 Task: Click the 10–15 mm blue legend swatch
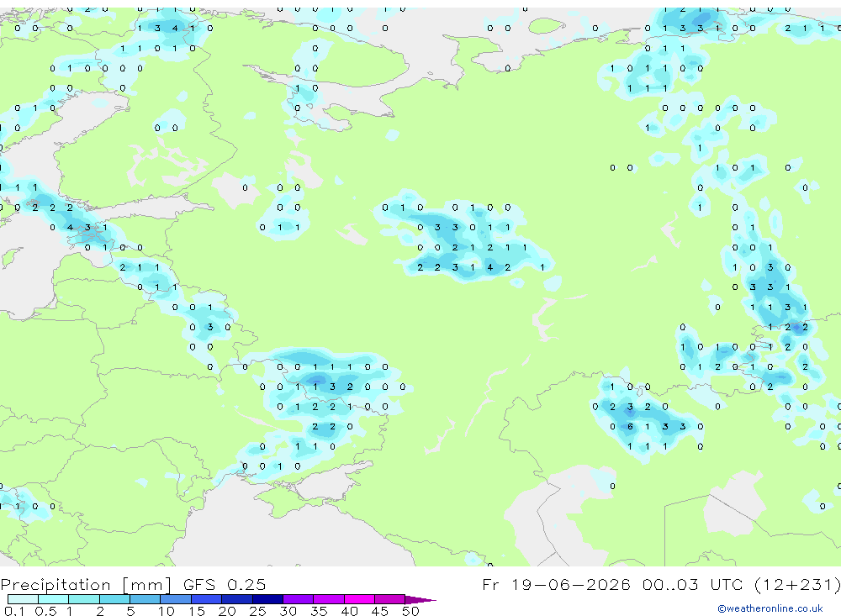point(176,599)
